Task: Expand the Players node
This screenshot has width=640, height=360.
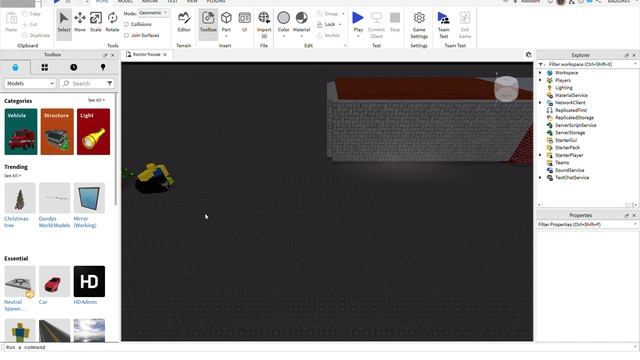Action: coord(540,80)
